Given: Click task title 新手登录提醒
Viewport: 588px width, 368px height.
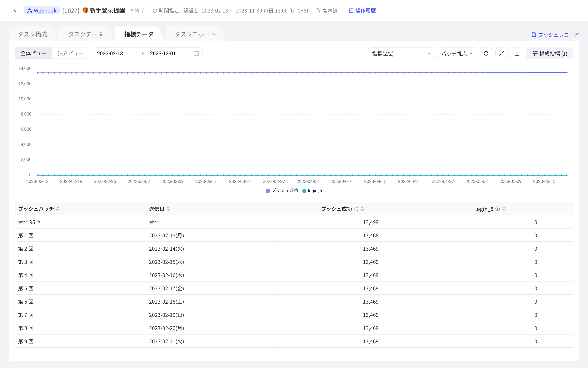Looking at the screenshot, I should click(107, 10).
